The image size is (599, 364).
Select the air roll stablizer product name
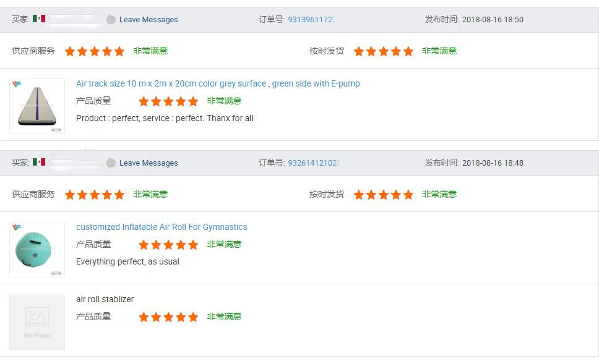pos(105,299)
